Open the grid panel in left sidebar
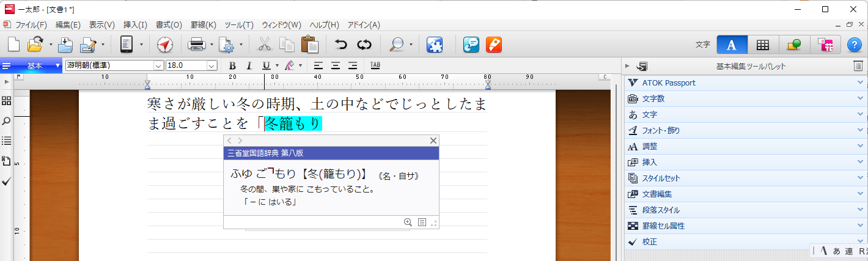This screenshot has width=868, height=261. tap(7, 101)
